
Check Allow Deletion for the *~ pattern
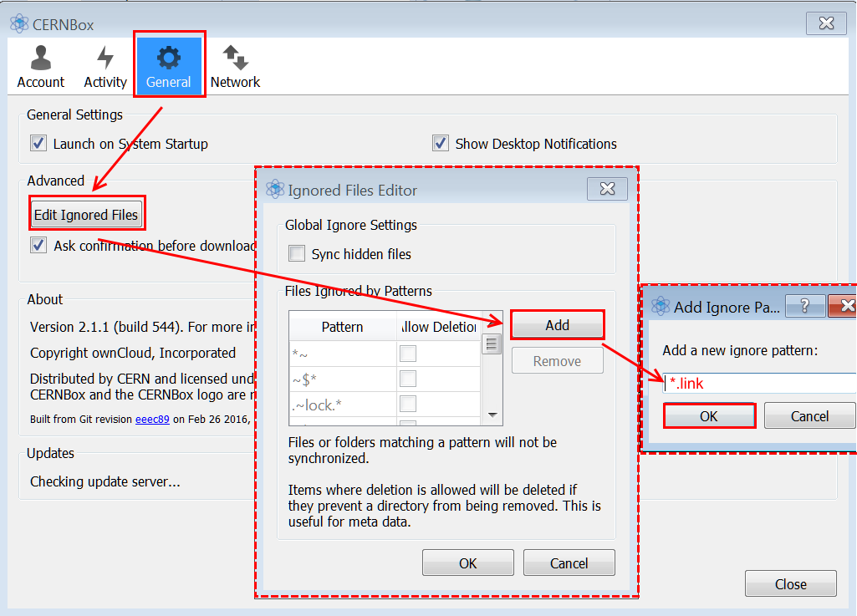click(x=408, y=354)
